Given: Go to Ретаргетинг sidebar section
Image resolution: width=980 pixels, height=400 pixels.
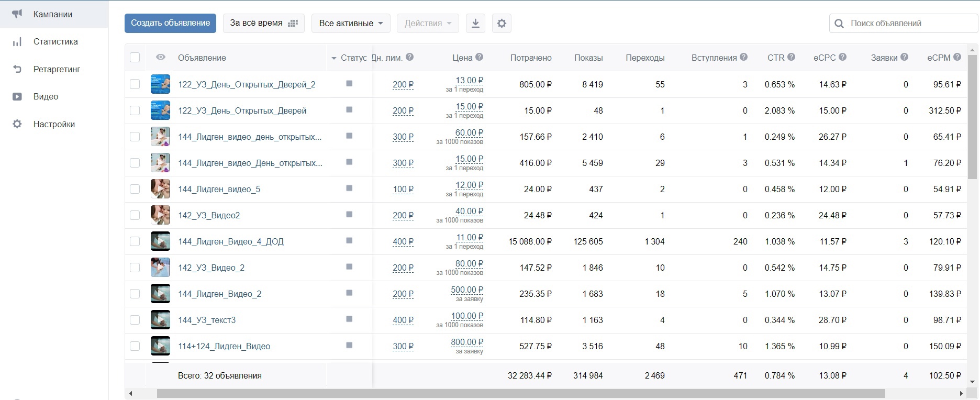Looking at the screenshot, I should click(x=57, y=69).
